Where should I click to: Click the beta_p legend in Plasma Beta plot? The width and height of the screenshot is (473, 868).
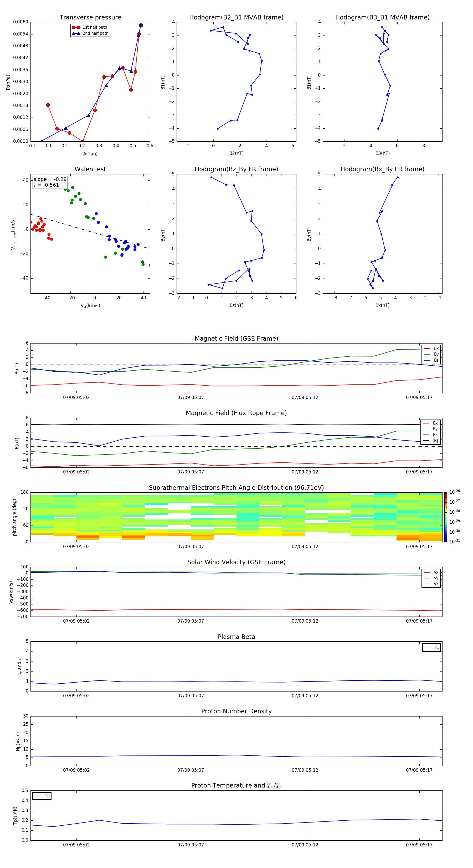(431, 647)
